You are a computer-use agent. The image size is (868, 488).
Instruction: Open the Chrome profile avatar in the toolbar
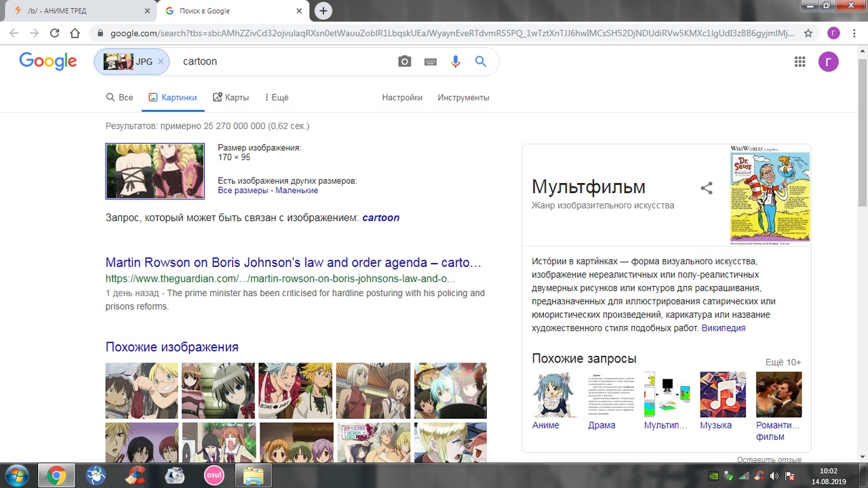pyautogui.click(x=833, y=33)
